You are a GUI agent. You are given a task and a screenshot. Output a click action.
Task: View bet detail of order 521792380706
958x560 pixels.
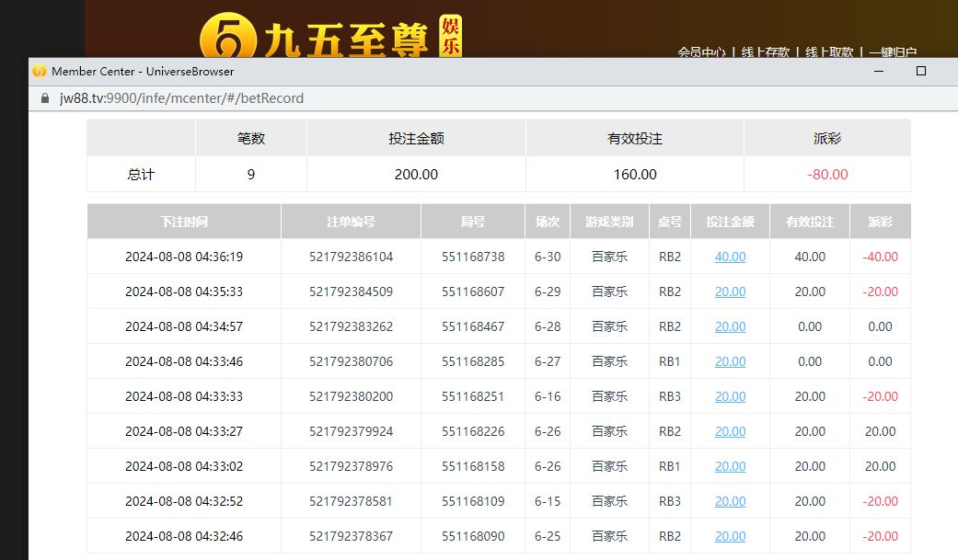(x=730, y=361)
